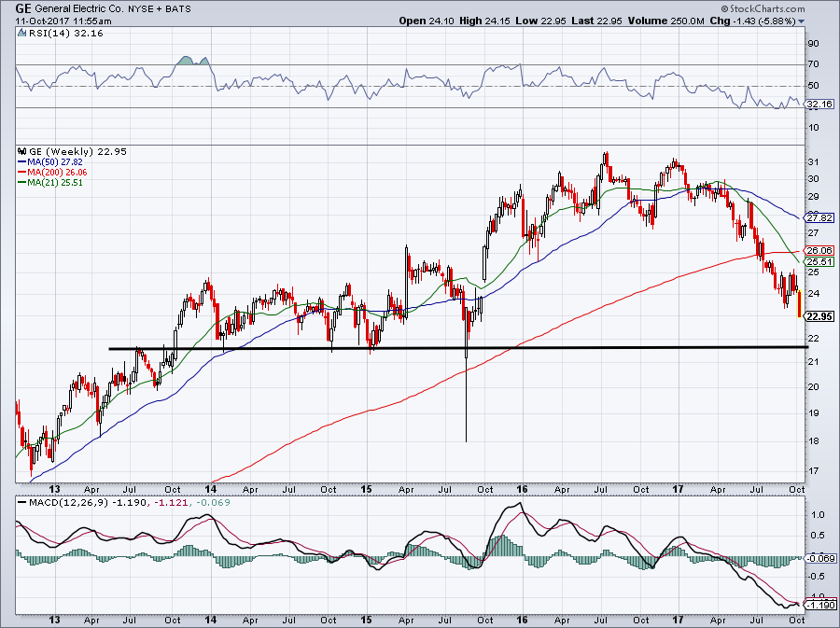This screenshot has height=628, width=840.
Task: Click the red 26.06 price axis tag
Action: pyautogui.click(x=819, y=251)
